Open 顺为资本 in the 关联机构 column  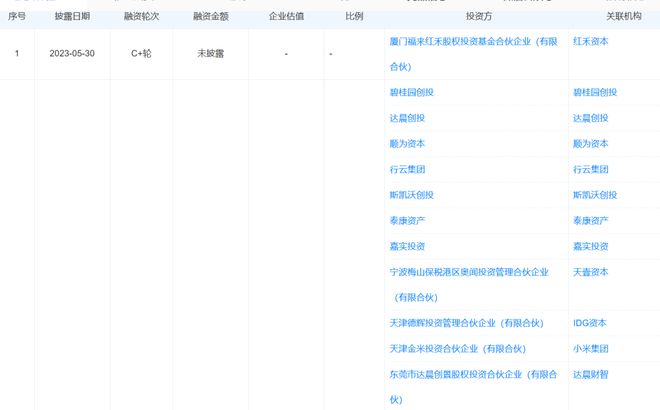[591, 144]
